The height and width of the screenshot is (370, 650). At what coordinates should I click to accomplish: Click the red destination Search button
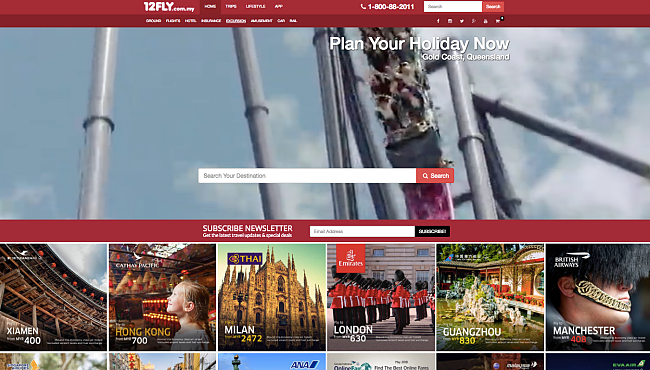point(435,176)
